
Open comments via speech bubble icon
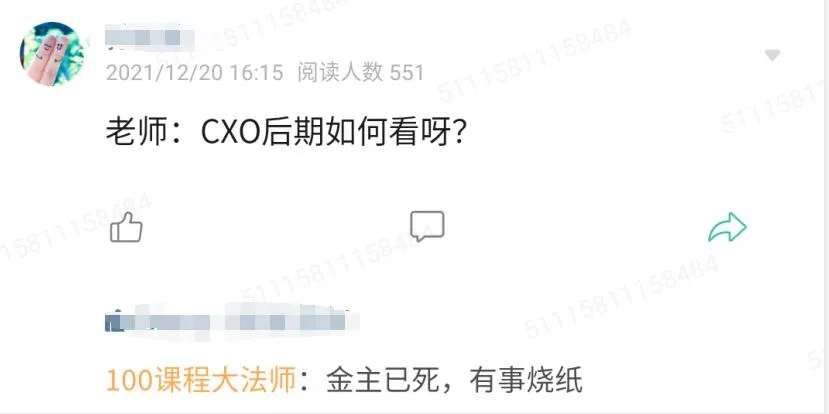click(x=427, y=226)
